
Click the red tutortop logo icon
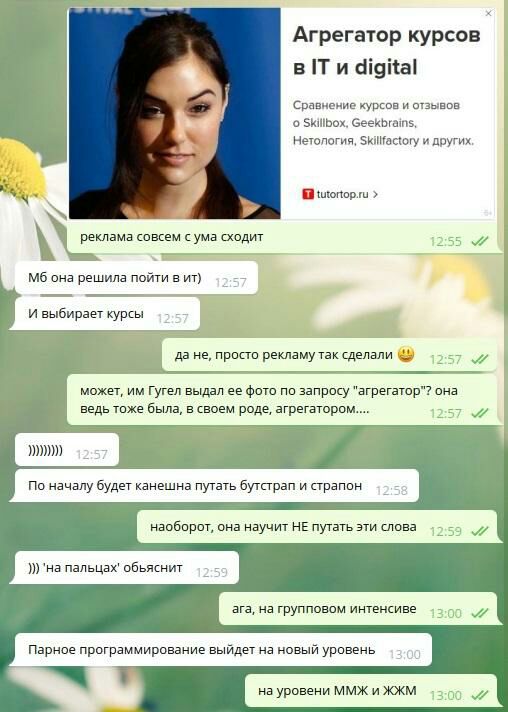point(308,194)
